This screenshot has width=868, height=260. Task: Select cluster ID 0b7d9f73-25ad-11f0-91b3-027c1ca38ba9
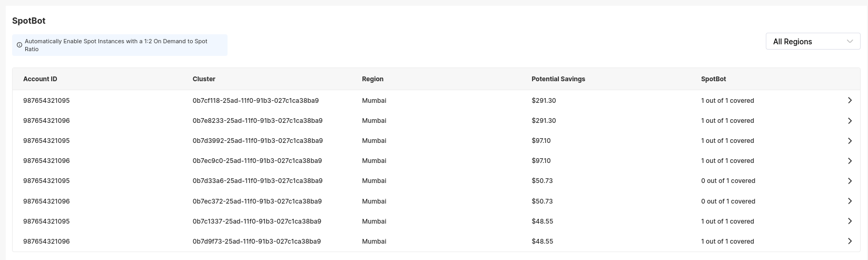coord(257,242)
